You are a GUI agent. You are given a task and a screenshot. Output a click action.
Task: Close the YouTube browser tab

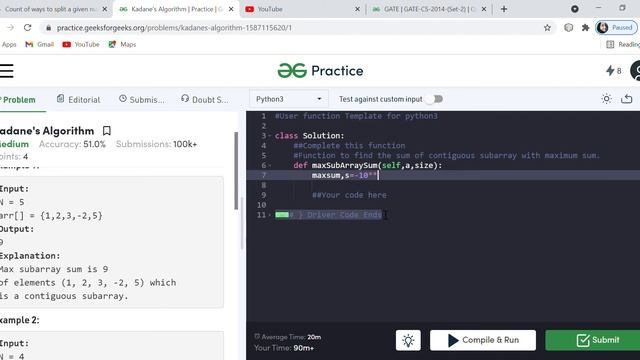point(358,9)
